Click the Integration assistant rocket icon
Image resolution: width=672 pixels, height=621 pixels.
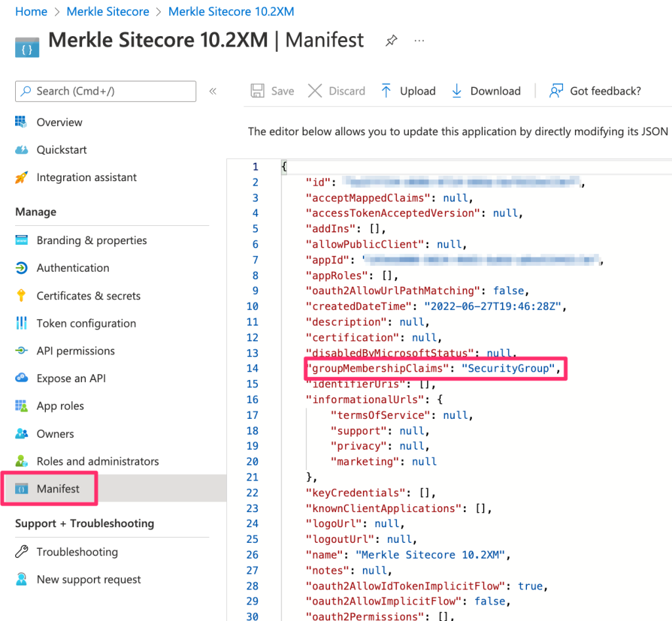coord(22,177)
